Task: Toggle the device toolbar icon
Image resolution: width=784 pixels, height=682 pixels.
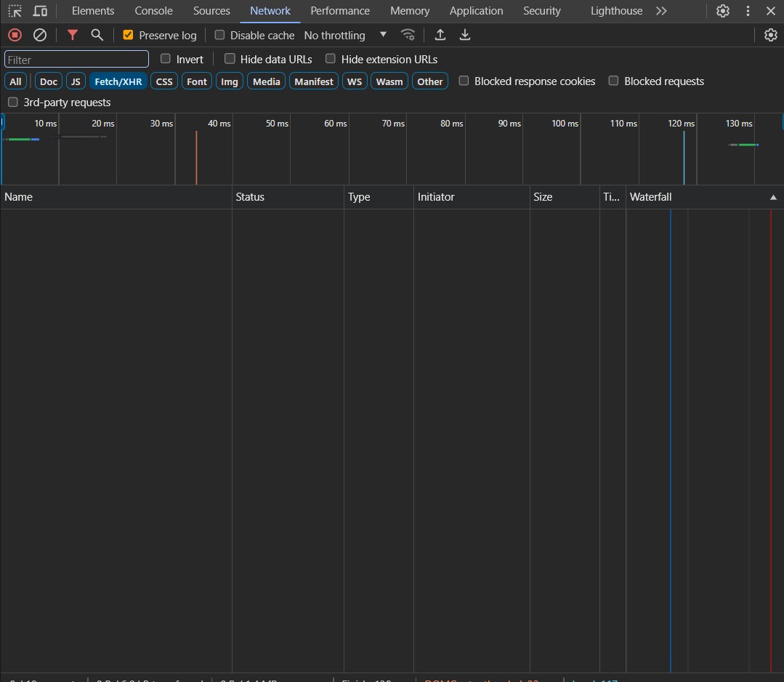Action: pos(40,11)
